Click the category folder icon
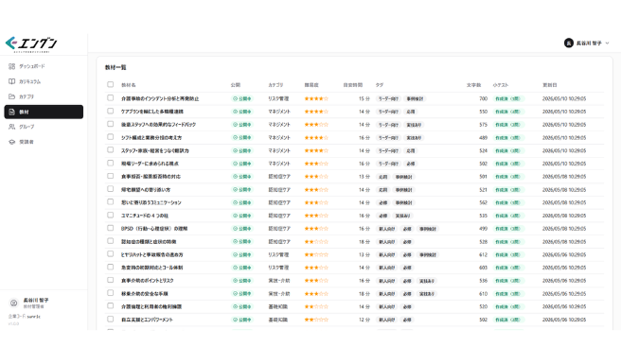Image resolution: width=621 pixels, height=364 pixels. click(12, 96)
